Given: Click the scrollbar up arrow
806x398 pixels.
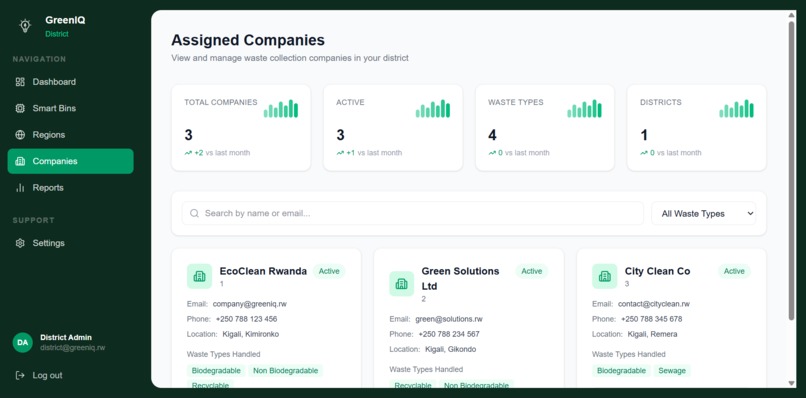Looking at the screenshot, I should (792, 15).
